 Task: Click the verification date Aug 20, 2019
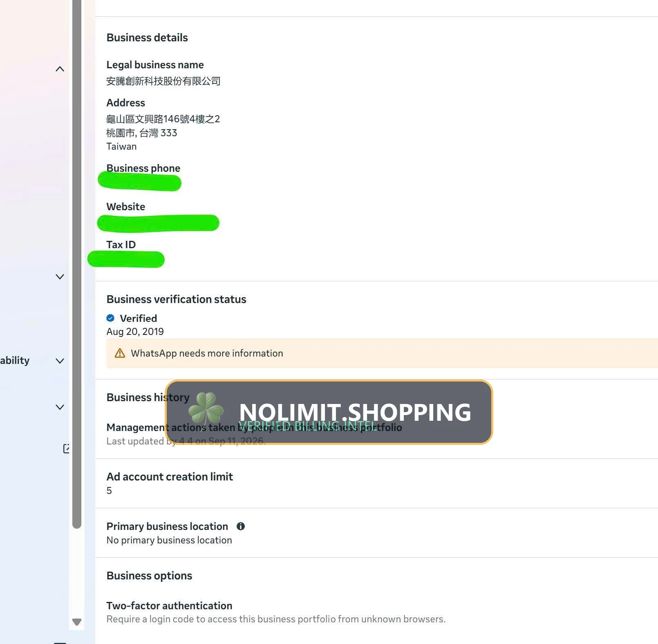click(135, 332)
